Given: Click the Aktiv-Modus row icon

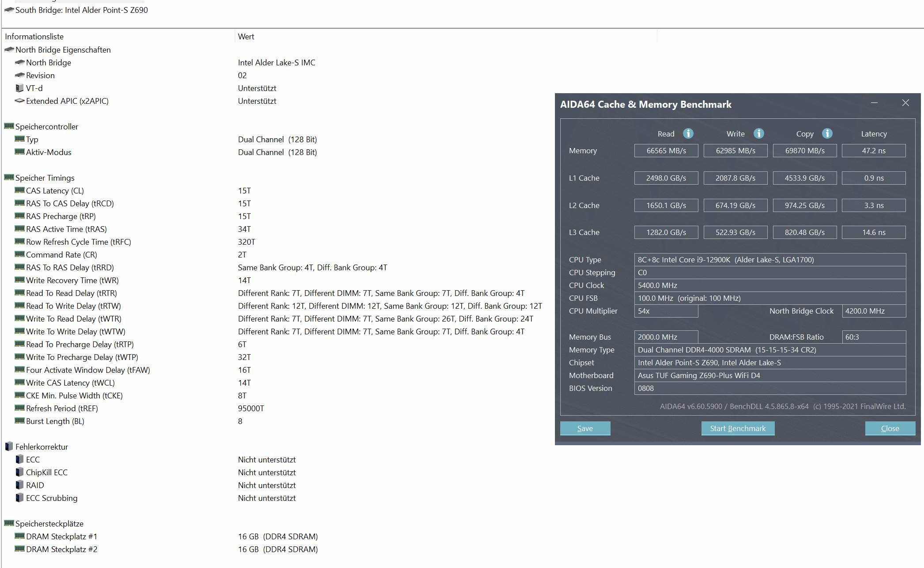Looking at the screenshot, I should coord(19,152).
